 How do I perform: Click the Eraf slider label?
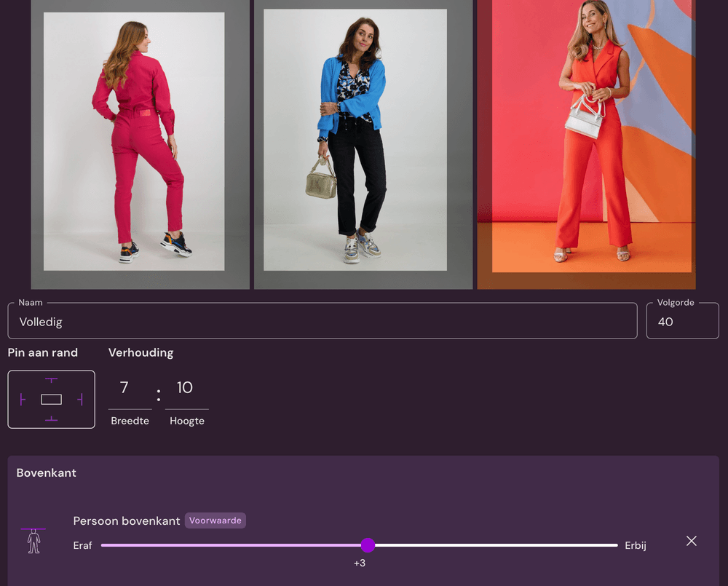82,545
